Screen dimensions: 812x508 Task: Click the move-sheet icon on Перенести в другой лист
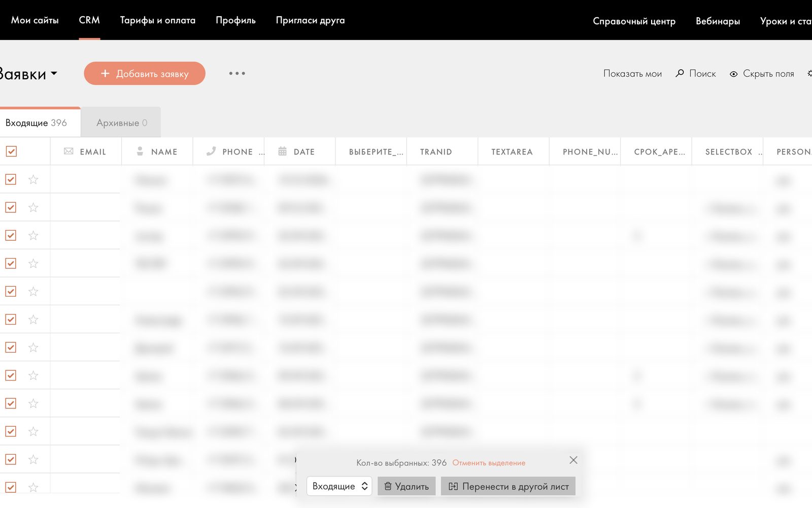pos(453,486)
